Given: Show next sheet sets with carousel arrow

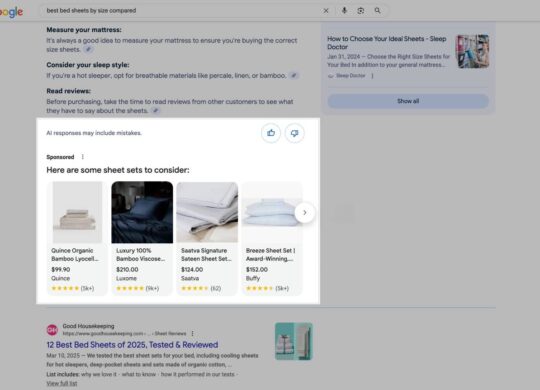Looking at the screenshot, I should pyautogui.click(x=304, y=213).
